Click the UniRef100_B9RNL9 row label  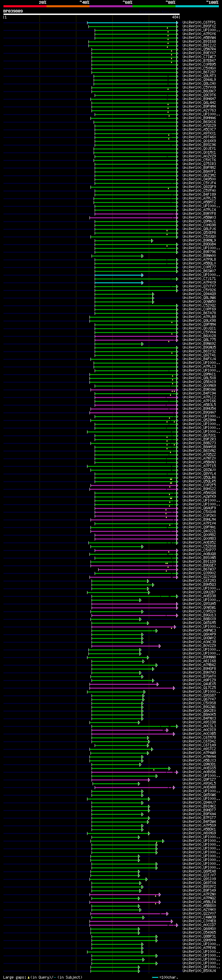tap(199, 241)
